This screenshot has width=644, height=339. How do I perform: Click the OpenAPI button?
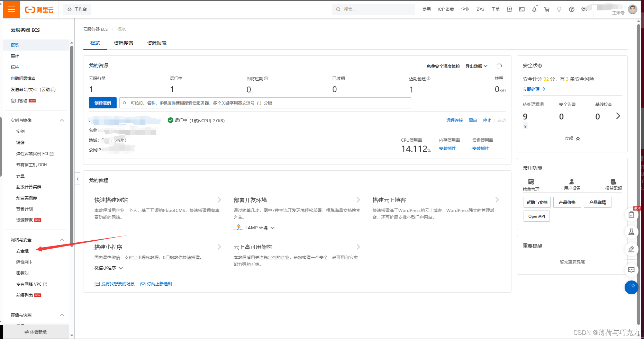point(536,216)
